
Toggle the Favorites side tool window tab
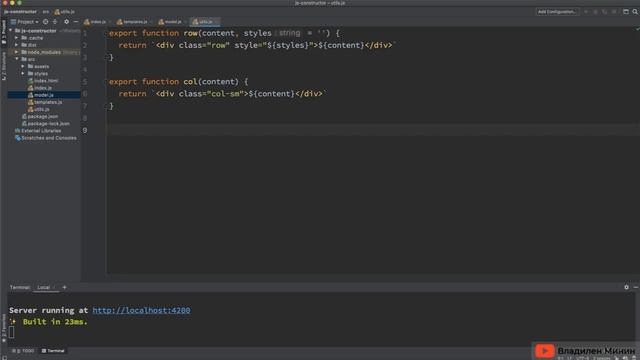(x=4, y=328)
